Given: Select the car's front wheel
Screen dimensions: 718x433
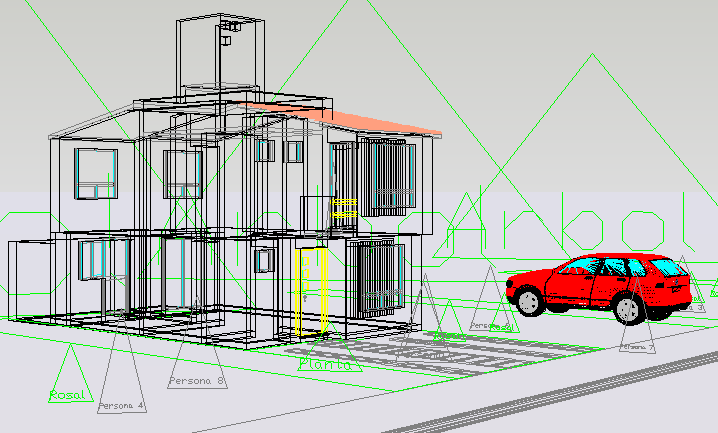Looking at the screenshot, I should [x=528, y=300].
